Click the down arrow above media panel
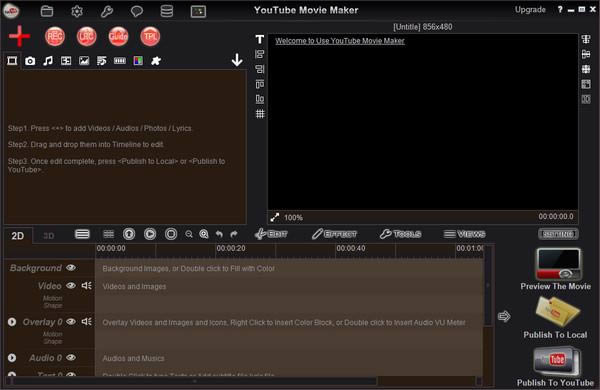This screenshot has width=600, height=390. coord(237,60)
